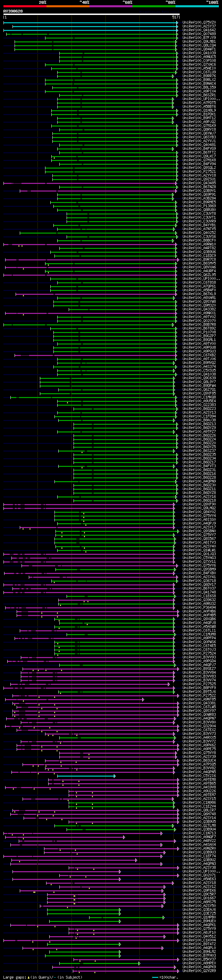Select the cyan alignment bar for UniRef100_Q41642
This screenshot has height=980, width=222.
click(91, 30)
